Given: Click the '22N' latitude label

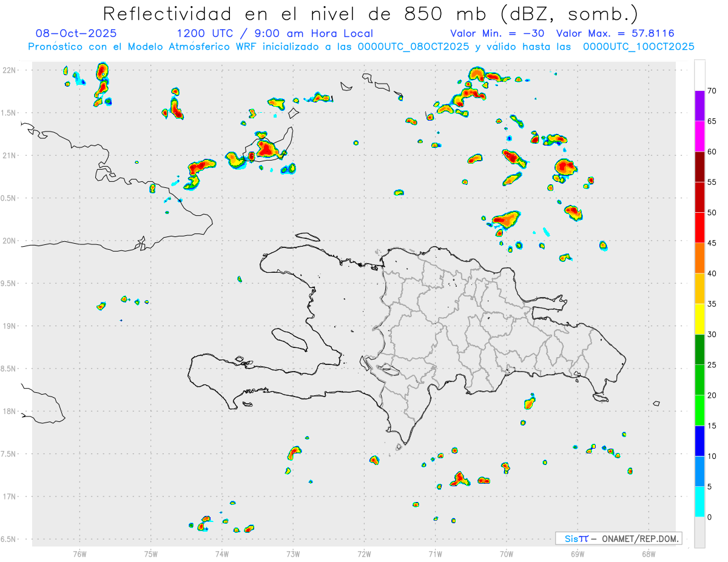Looking at the screenshot, I should 10,70.
